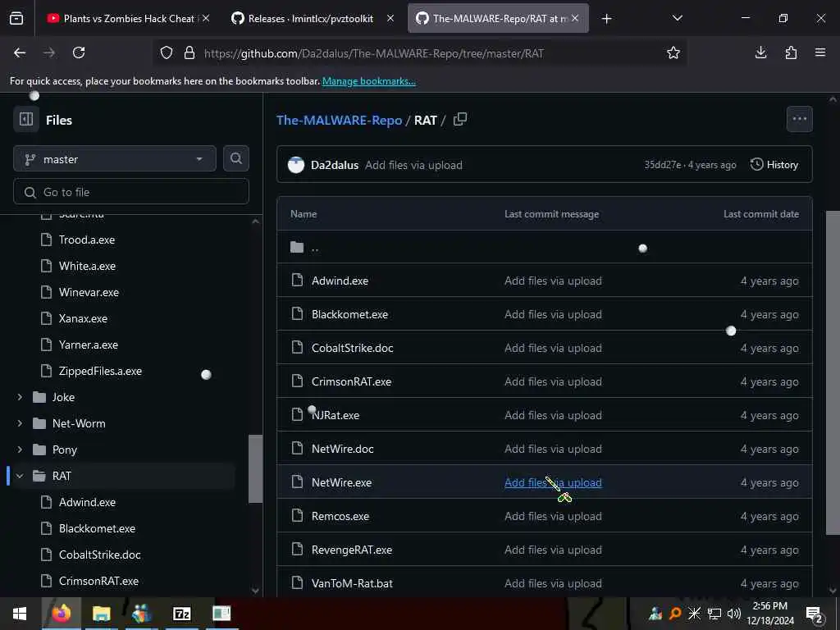Open 7-Zip from the taskbar
This screenshot has width=840, height=630.
181,614
